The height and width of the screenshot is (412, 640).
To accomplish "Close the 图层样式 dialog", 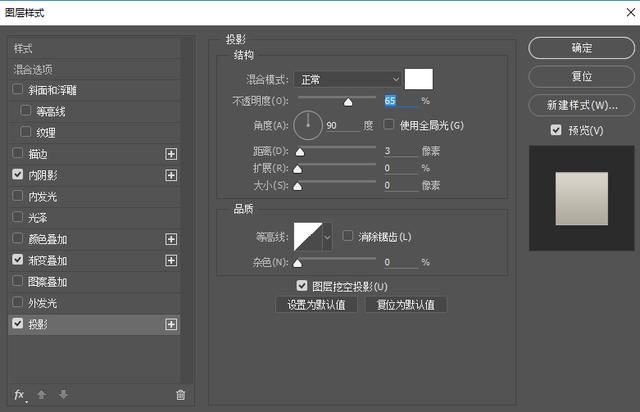I will [631, 12].
